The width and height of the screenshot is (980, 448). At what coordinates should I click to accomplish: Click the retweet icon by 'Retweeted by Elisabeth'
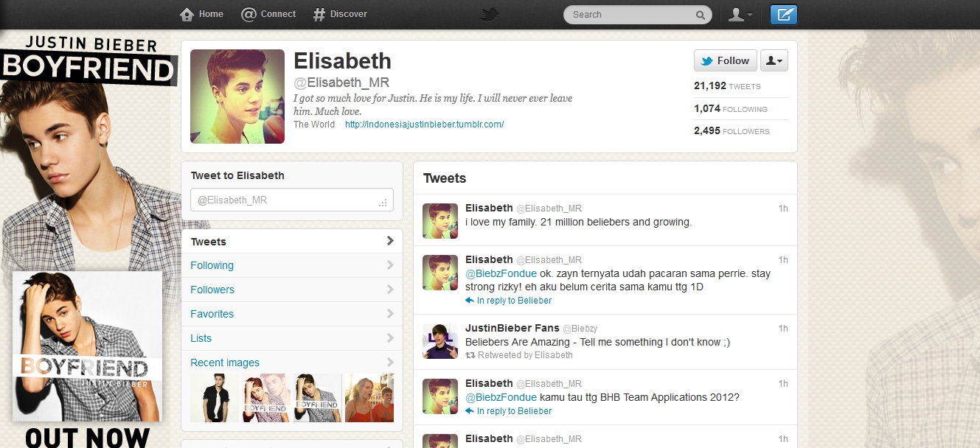coord(470,355)
